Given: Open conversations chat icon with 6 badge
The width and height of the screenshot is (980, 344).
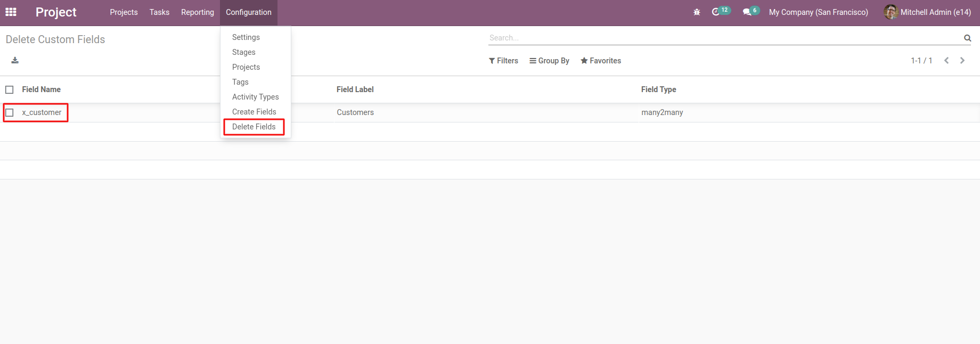Looking at the screenshot, I should click(x=751, y=11).
